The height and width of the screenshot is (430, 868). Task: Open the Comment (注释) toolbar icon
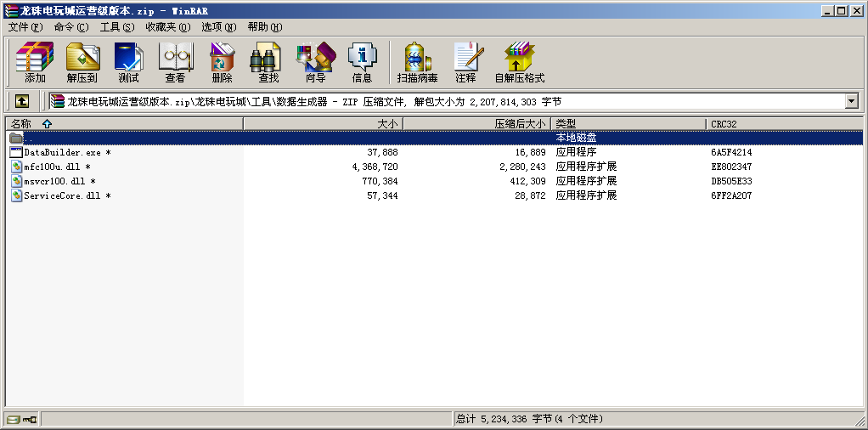click(x=465, y=62)
